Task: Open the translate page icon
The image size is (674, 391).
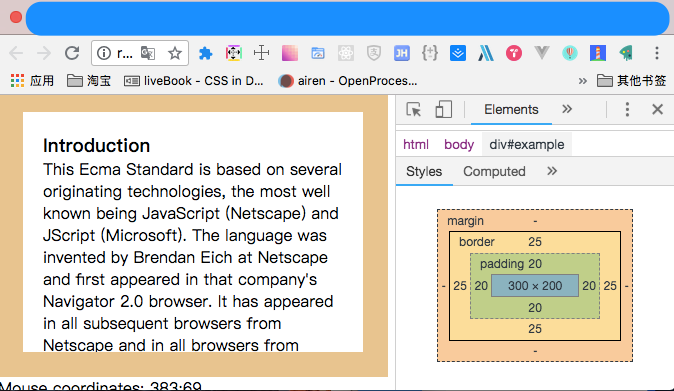Action: [x=148, y=53]
